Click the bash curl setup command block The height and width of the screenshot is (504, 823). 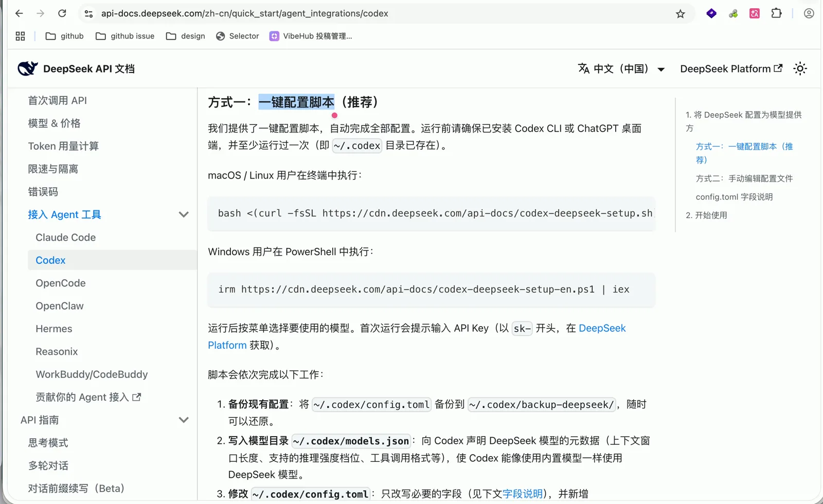(431, 213)
